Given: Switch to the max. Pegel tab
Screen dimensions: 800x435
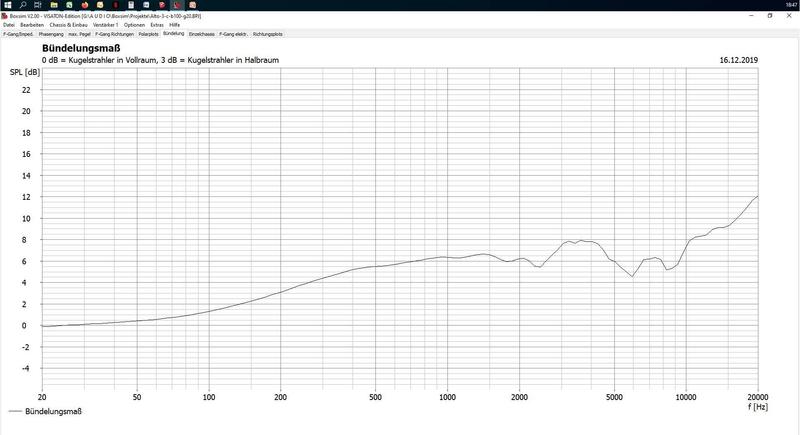Looking at the screenshot, I should pyautogui.click(x=79, y=34).
